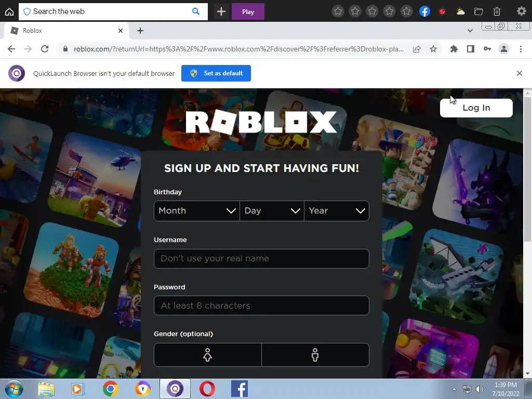Open the Year birthday dropdown
This screenshot has width=532, height=399.
click(337, 211)
